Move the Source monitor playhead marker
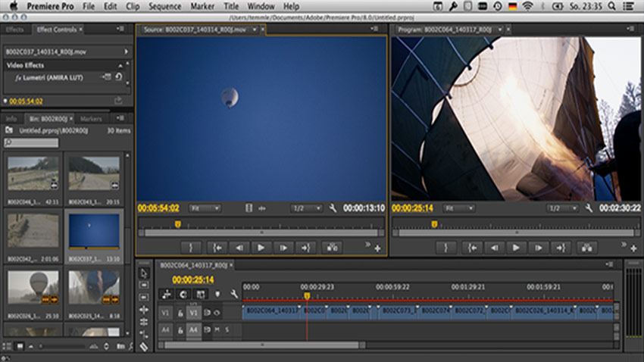 click(178, 224)
